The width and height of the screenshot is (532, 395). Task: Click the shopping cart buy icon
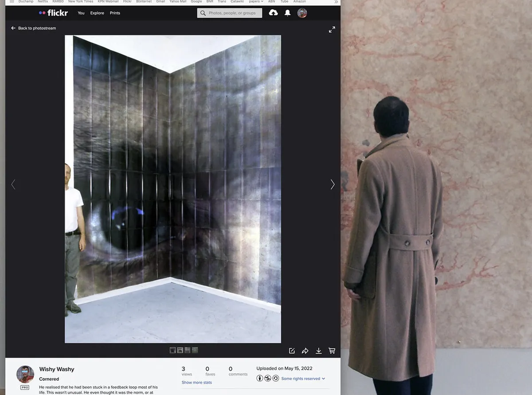[332, 351]
